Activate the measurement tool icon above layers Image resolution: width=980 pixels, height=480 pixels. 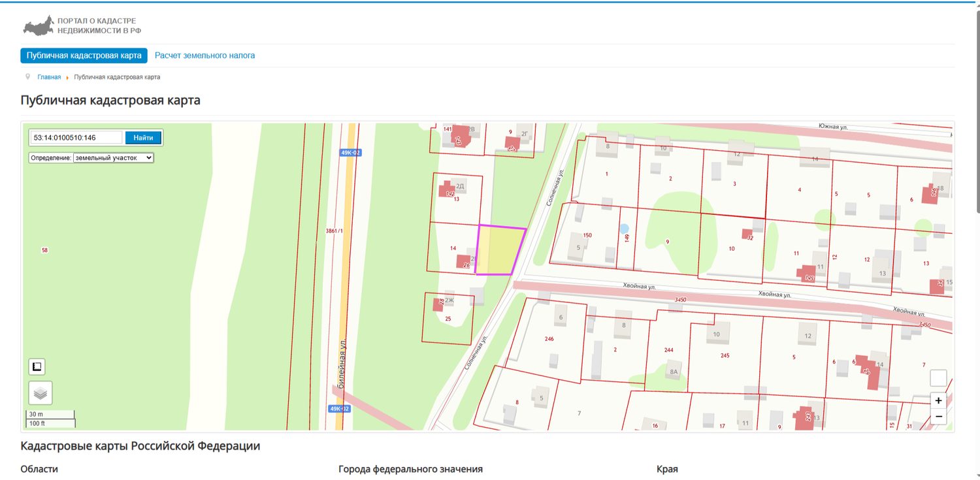pyautogui.click(x=37, y=367)
